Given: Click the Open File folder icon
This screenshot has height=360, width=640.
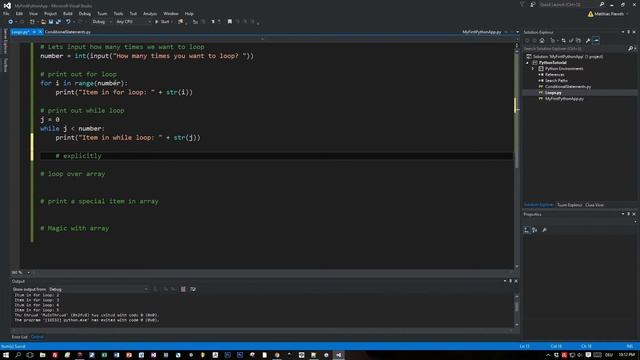Looking at the screenshot, I should [43, 22].
